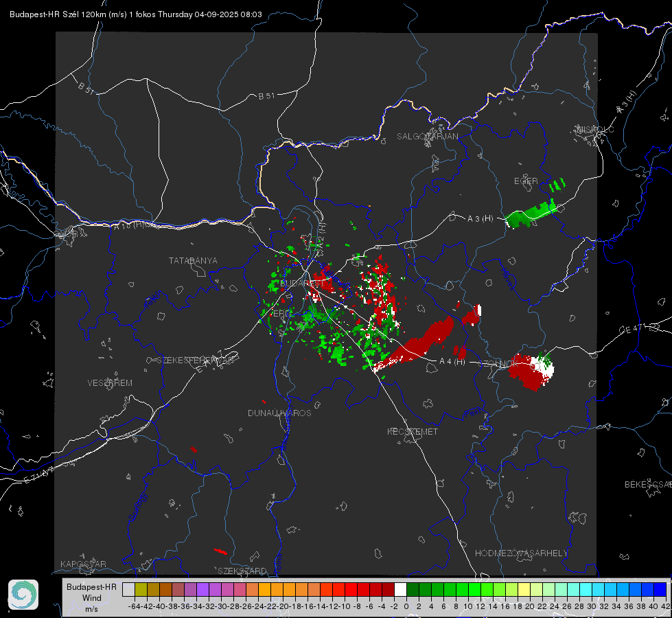
Task: Pick the light gray first legend swatch
Action: [128, 590]
